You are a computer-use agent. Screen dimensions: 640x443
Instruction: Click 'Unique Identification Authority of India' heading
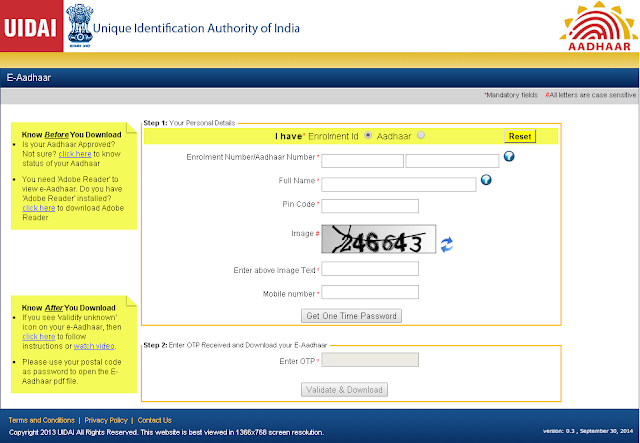click(x=196, y=28)
